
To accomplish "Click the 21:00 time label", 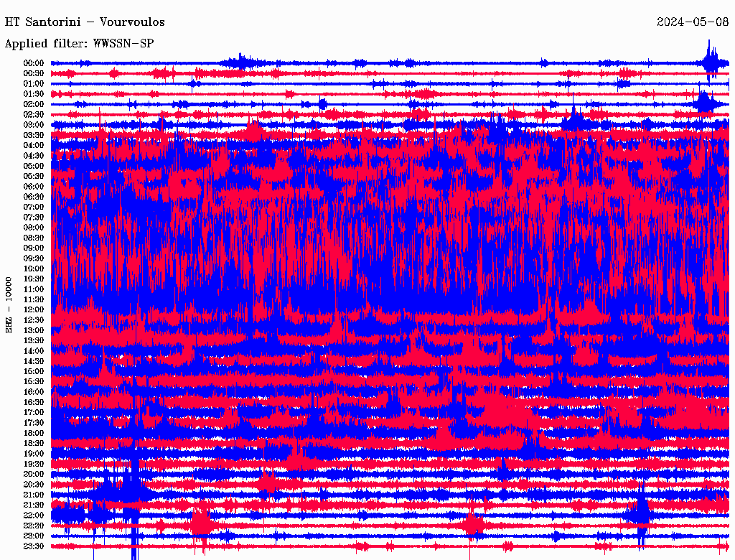I will pos(34,495).
